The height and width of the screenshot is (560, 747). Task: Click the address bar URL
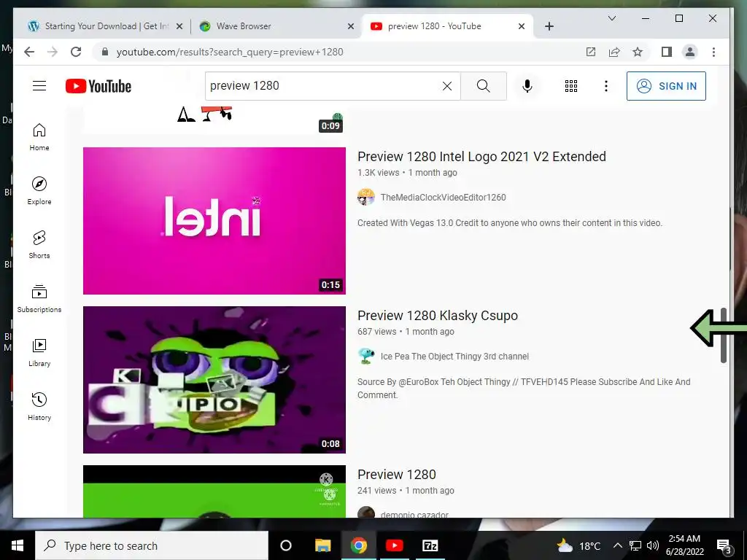coord(230,52)
